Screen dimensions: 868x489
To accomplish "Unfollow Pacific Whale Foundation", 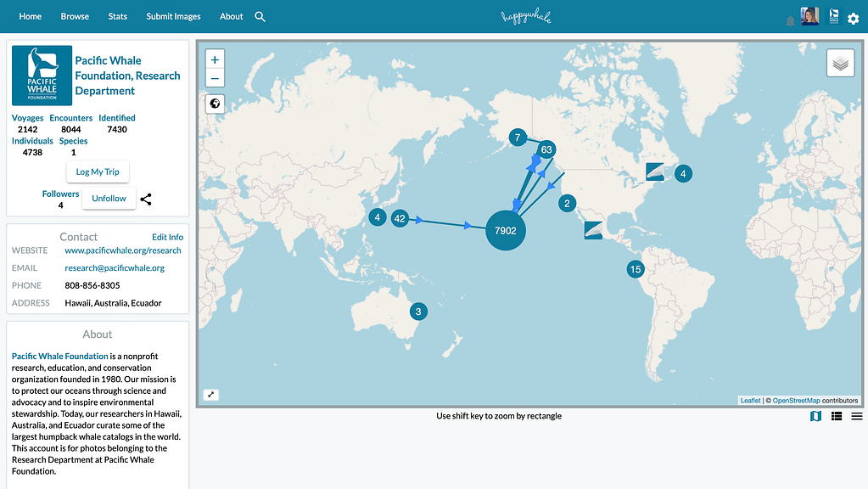I will pos(109,199).
